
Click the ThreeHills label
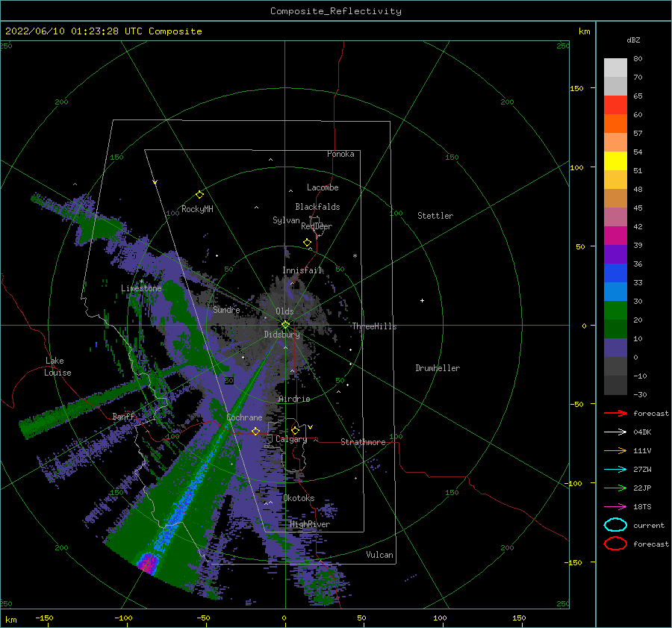(374, 326)
